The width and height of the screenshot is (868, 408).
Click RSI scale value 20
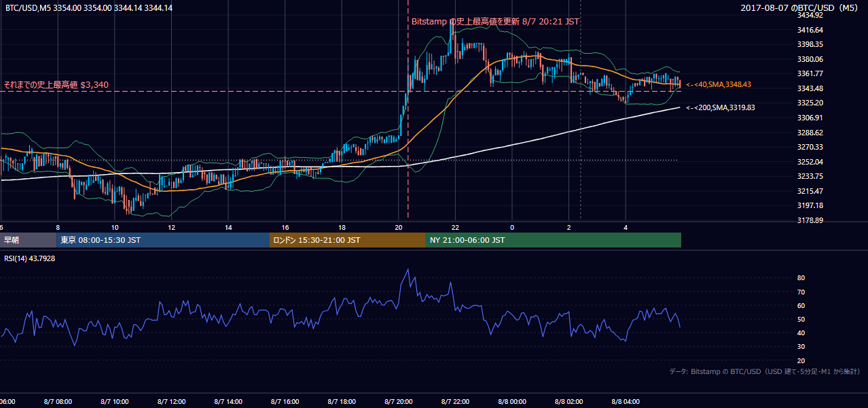pos(801,360)
